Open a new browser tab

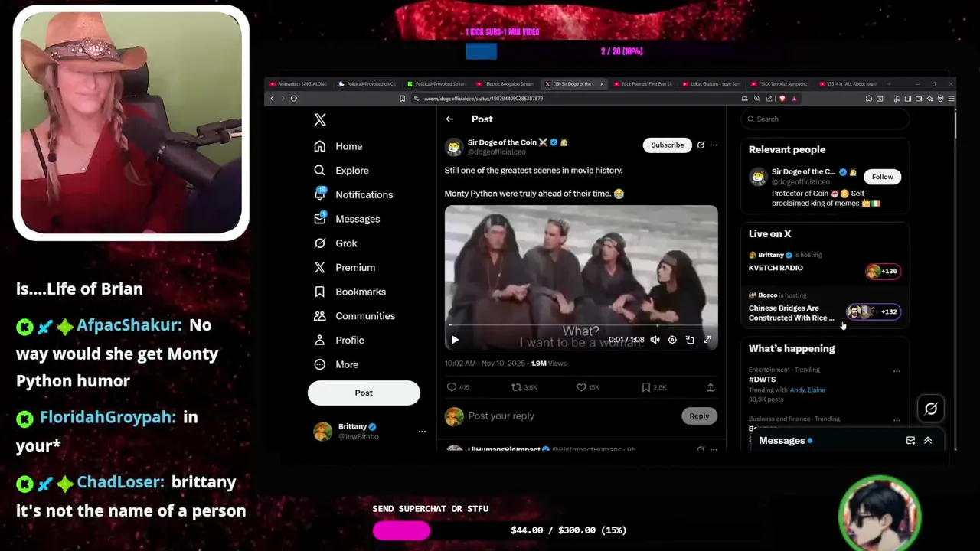pyautogui.click(x=890, y=84)
